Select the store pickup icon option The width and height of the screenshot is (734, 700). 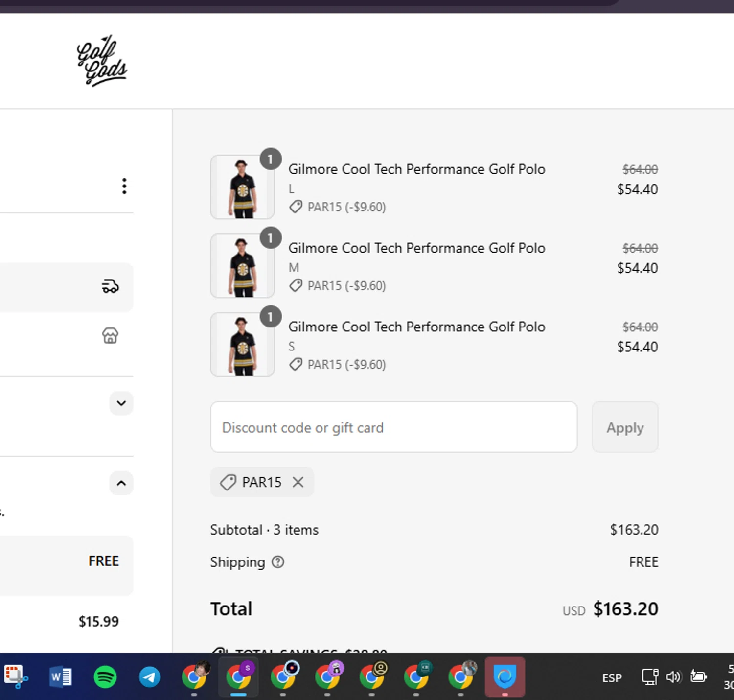110,336
